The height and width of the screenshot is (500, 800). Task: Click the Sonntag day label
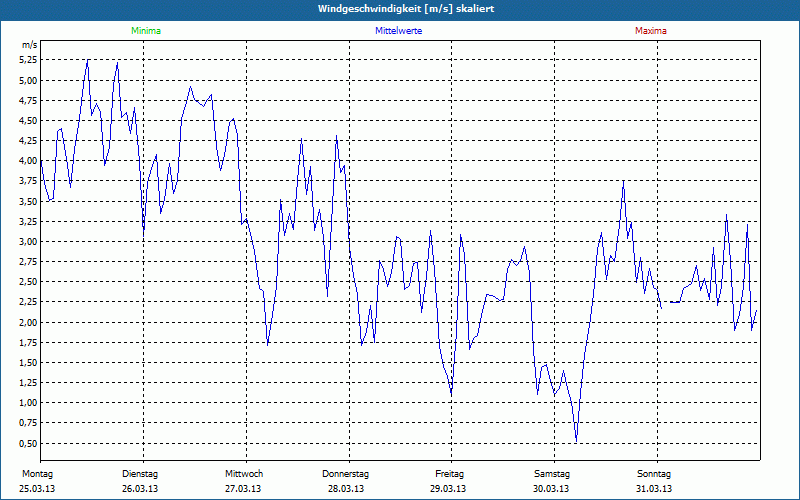[654, 474]
